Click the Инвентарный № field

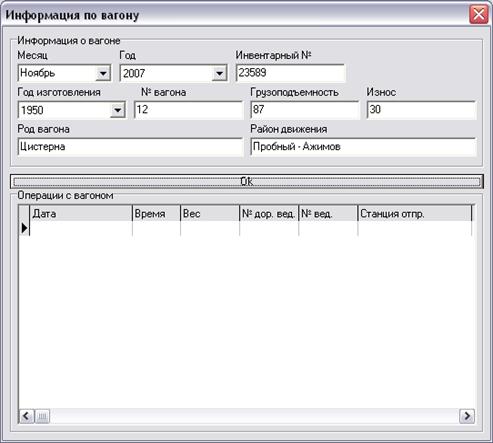[x=290, y=73]
